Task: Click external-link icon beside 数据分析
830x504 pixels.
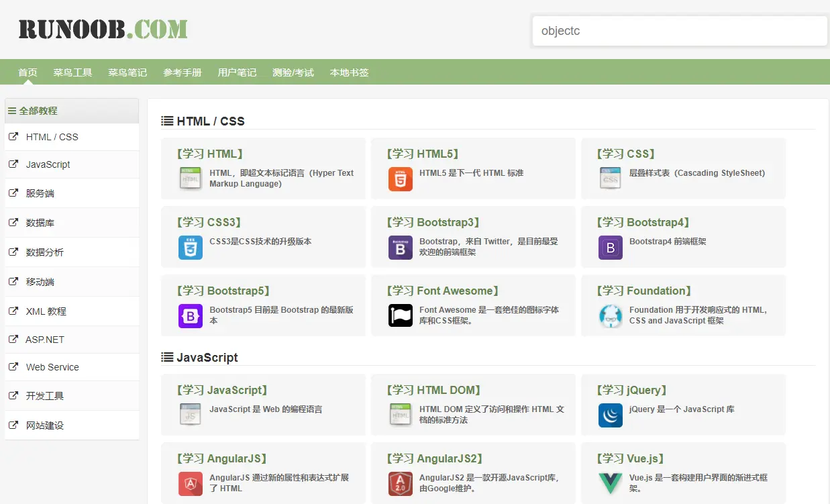Action: click(x=13, y=252)
